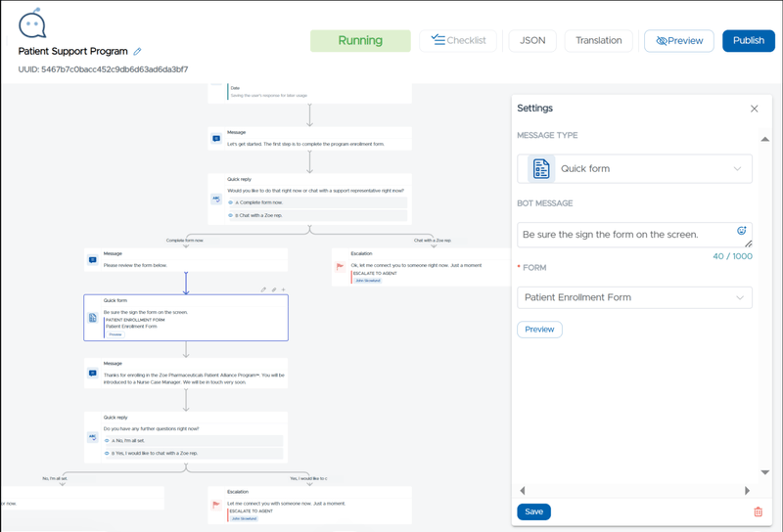
Task: Close the Settings panel
Action: [x=754, y=109]
